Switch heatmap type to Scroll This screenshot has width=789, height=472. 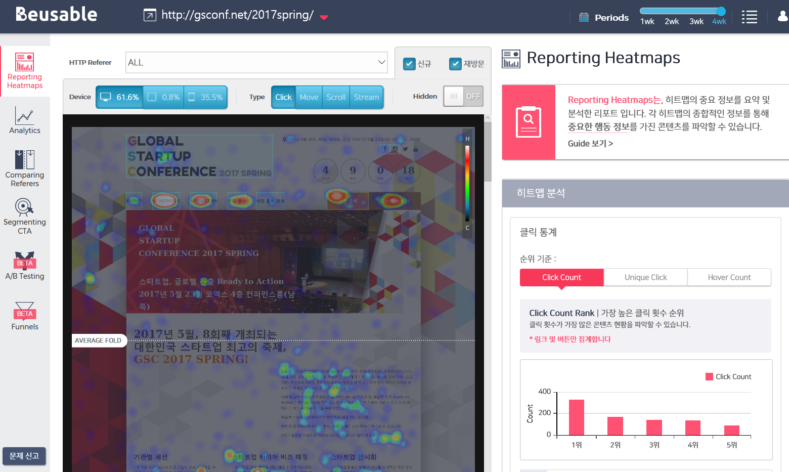click(x=336, y=97)
